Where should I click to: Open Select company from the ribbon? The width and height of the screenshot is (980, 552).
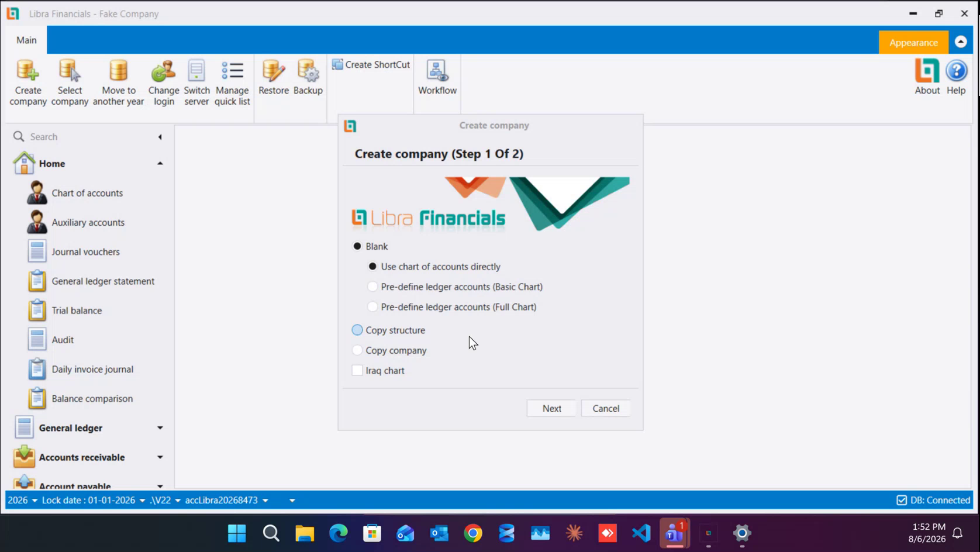[x=70, y=82]
